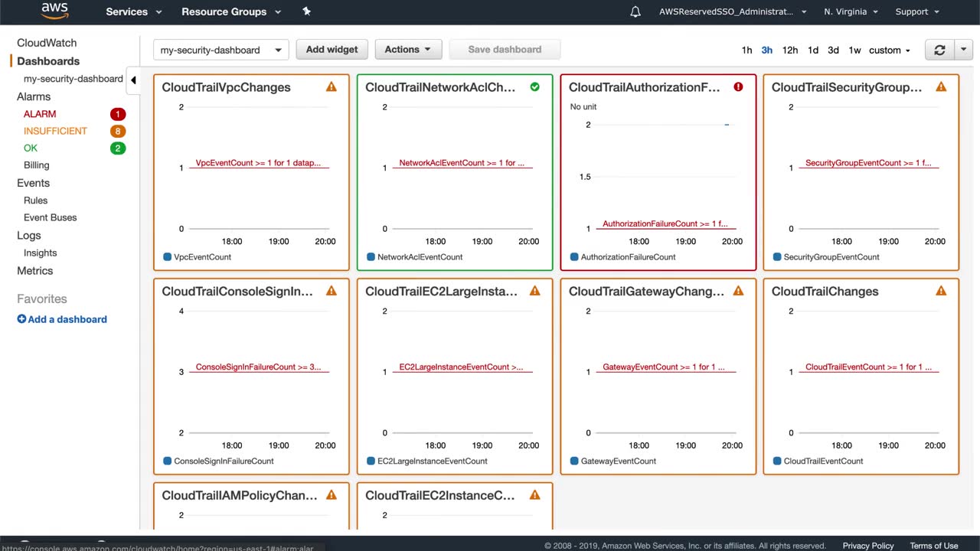Click warning icon on CloudTrailConsoleSignIn widget
The height and width of the screenshot is (551, 980).
point(332,291)
